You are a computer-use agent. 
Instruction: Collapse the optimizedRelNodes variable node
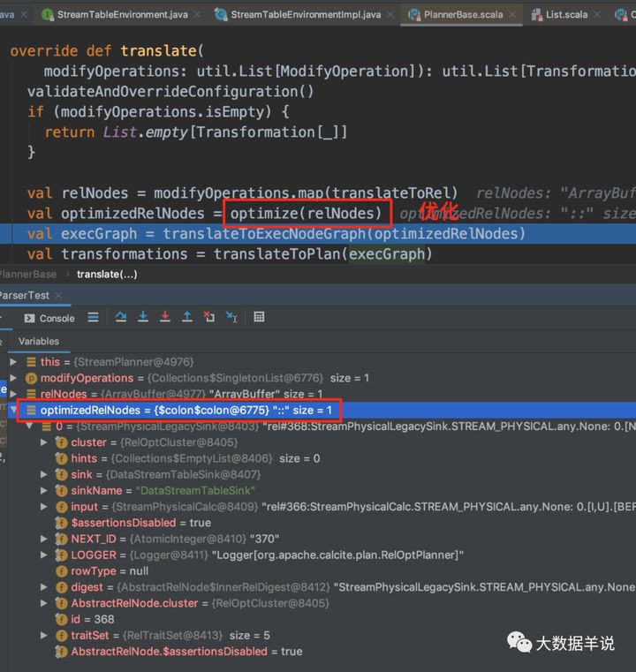[13, 410]
